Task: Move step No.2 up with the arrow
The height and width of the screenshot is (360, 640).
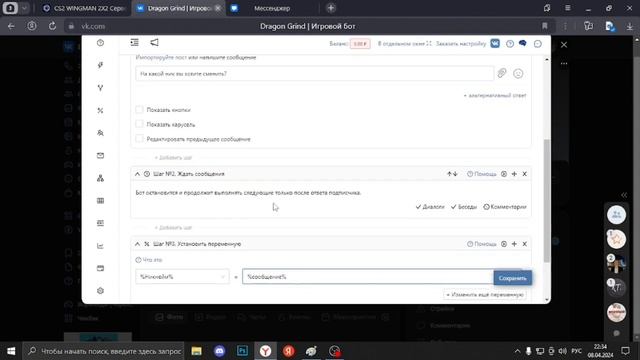Action: click(x=449, y=174)
